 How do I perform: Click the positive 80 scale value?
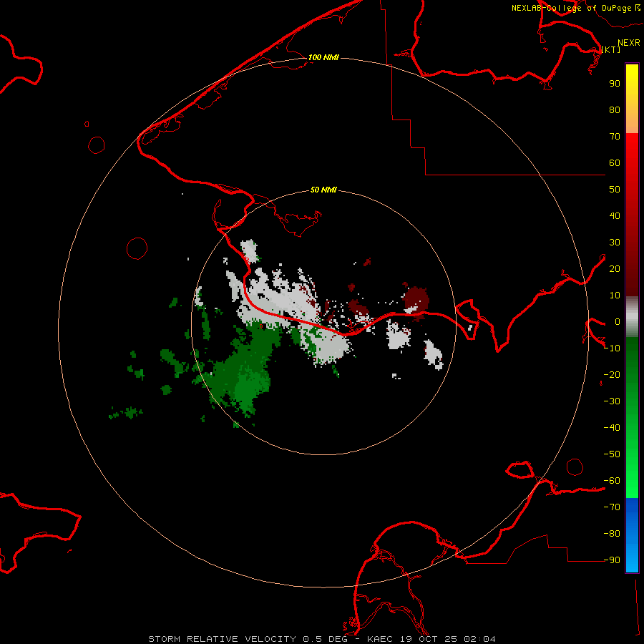point(615,109)
